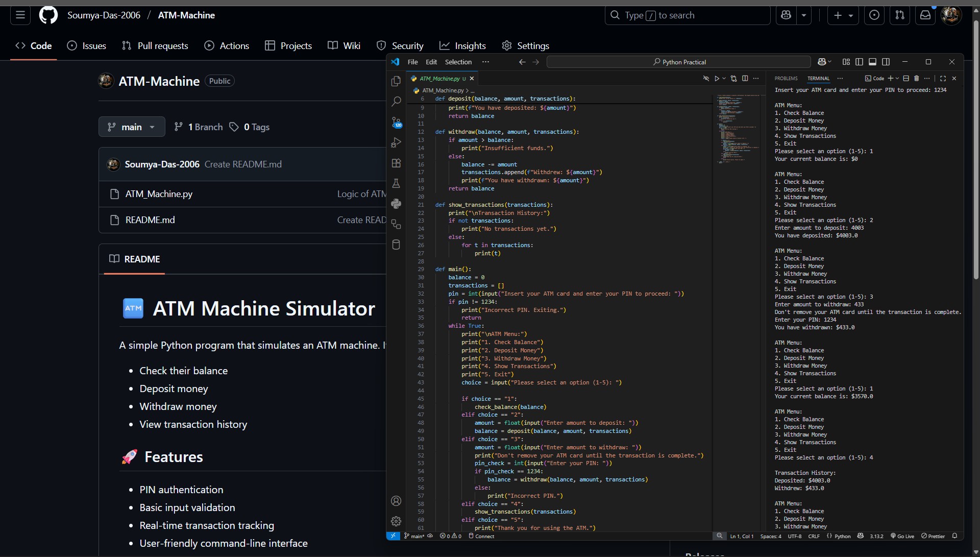The width and height of the screenshot is (980, 557).
Task: Open VS Code Accounts icon
Action: [x=396, y=501]
